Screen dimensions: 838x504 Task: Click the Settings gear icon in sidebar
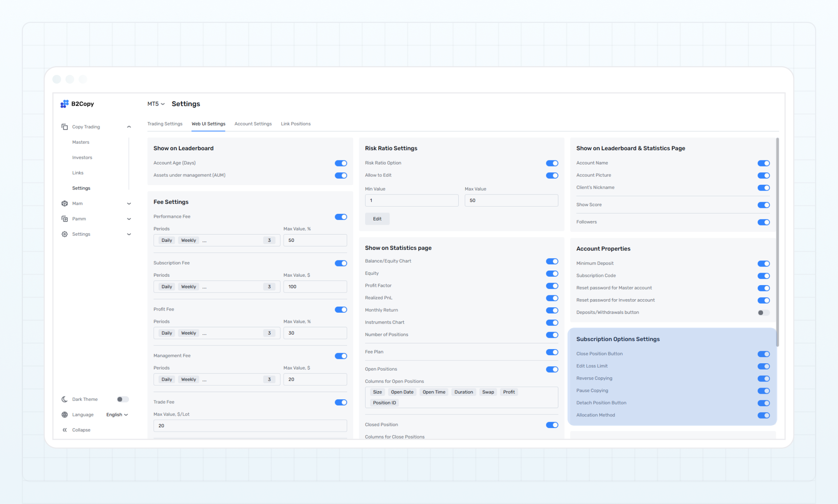pos(65,234)
